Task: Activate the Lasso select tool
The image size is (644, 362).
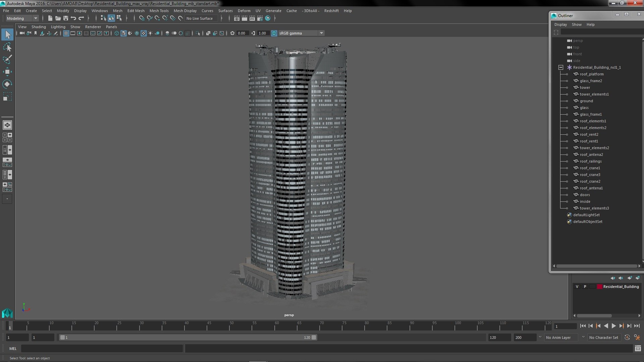Action: pyautogui.click(x=7, y=47)
